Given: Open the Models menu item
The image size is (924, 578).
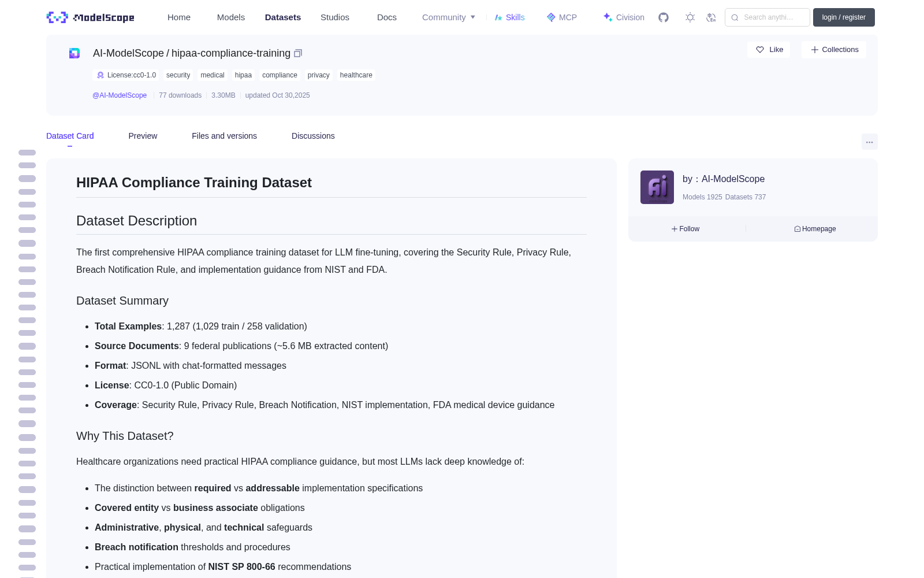Looking at the screenshot, I should (231, 17).
